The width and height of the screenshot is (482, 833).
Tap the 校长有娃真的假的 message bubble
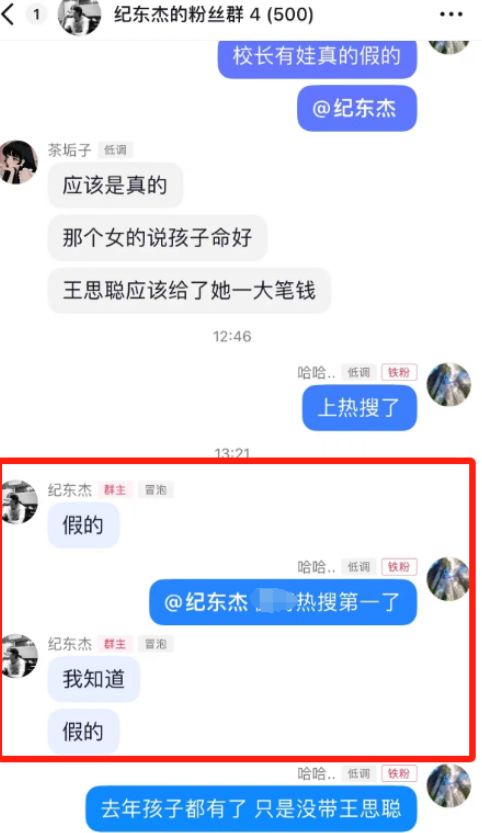[x=317, y=57]
